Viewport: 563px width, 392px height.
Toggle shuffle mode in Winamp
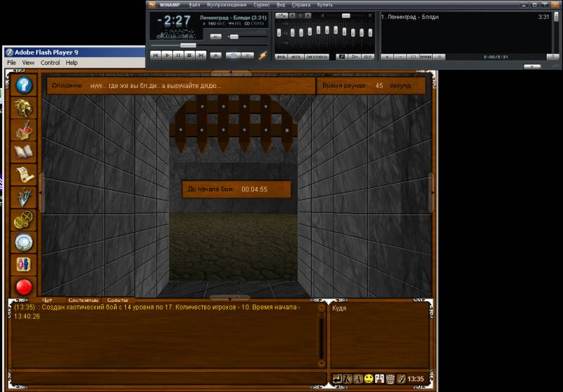[x=234, y=56]
